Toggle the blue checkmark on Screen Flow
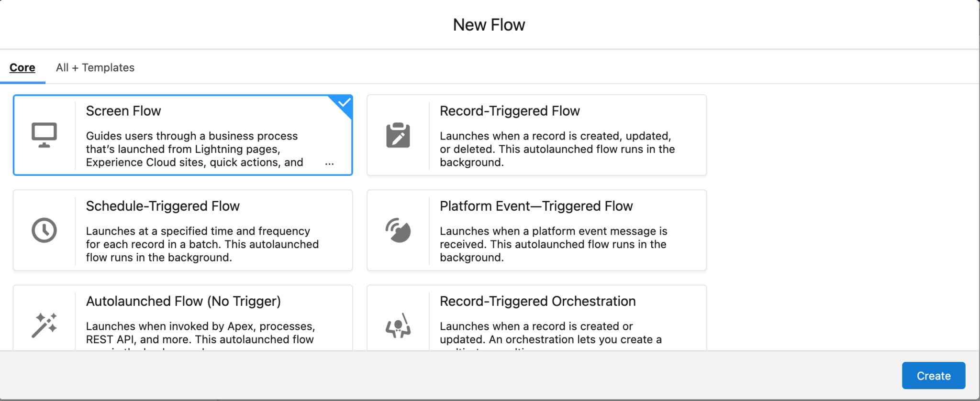This screenshot has width=980, height=401. [x=344, y=103]
